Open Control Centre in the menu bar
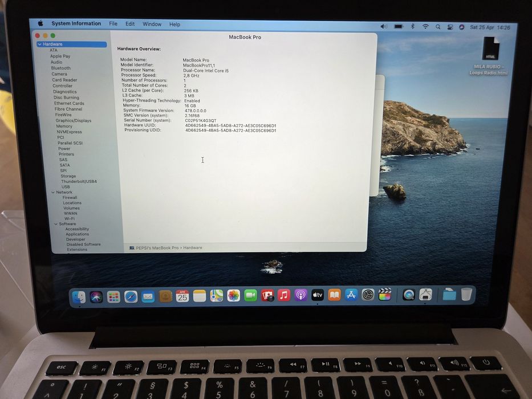 coord(450,27)
